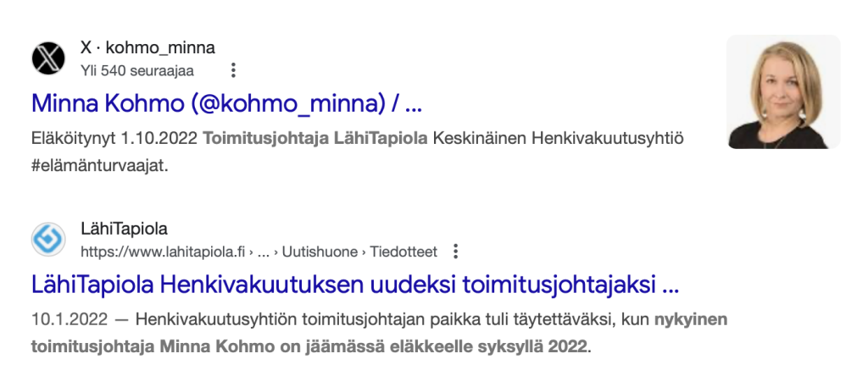Click the LähiTapiola site name above the URL
Image resolution: width=868 pixels, height=387 pixels.
124,229
